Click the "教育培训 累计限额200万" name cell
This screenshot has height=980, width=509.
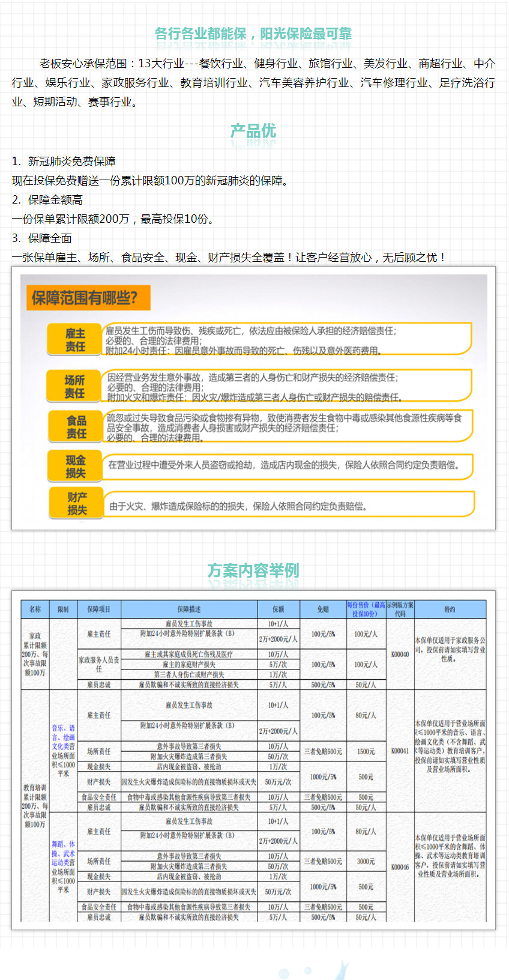[x=35, y=806]
